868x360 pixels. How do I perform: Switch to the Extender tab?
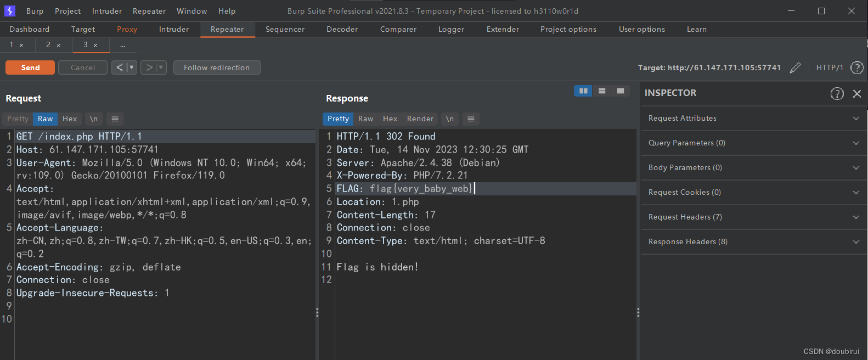[x=503, y=30]
